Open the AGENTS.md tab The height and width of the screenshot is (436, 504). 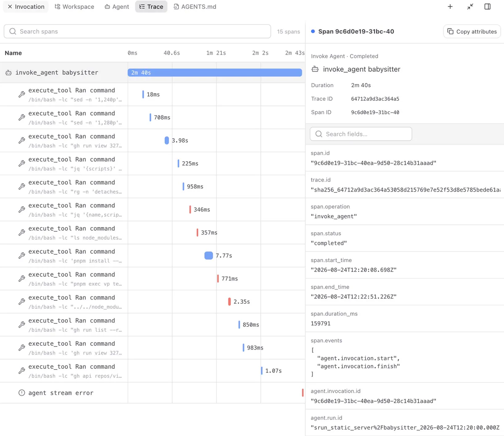[x=195, y=7]
